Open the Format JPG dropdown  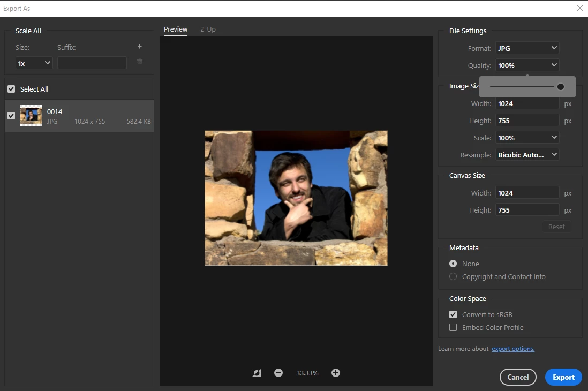[527, 48]
